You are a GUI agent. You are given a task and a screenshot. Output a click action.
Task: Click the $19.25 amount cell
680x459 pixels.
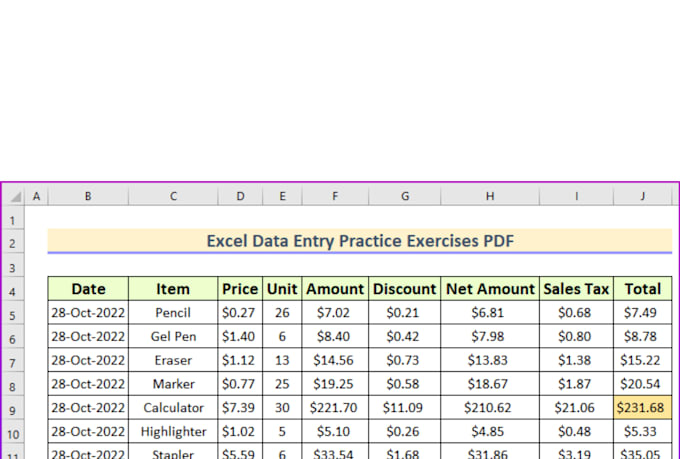coord(335,384)
